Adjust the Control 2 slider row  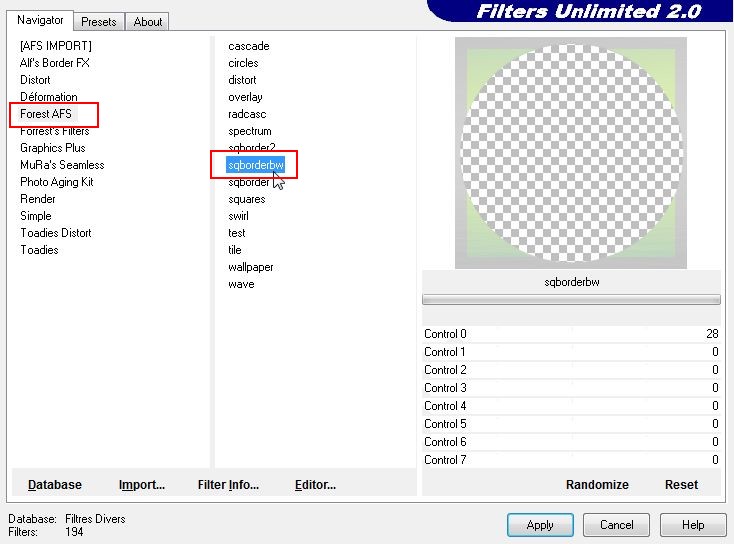click(571, 370)
